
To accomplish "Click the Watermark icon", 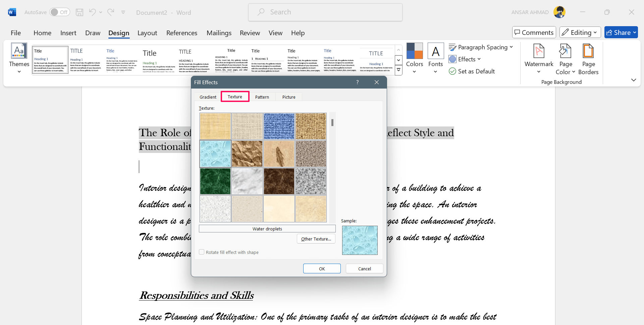I will coord(539,51).
